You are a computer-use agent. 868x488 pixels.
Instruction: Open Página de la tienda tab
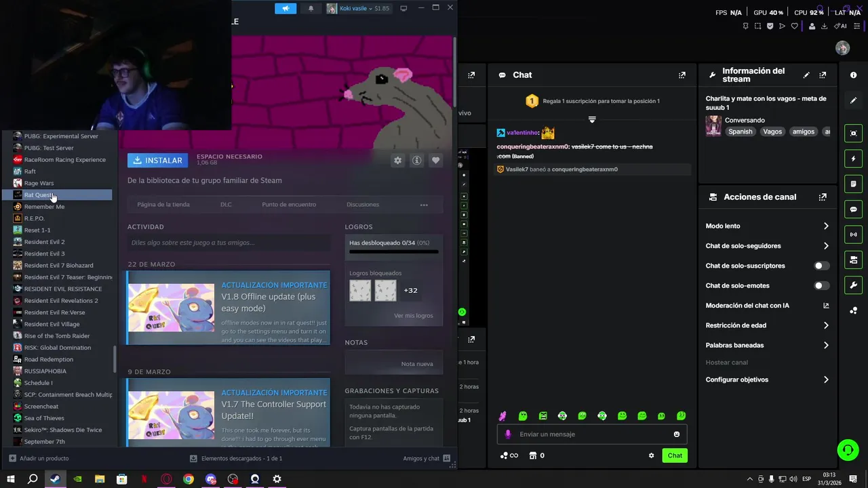pyautogui.click(x=163, y=204)
